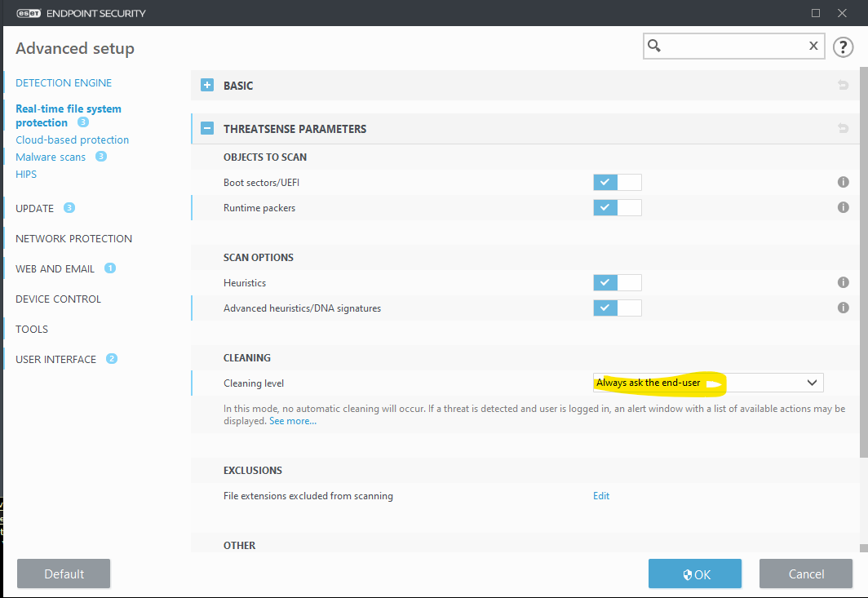Click File extensions excluded from scanning label
The height and width of the screenshot is (598, 868).
click(x=308, y=496)
